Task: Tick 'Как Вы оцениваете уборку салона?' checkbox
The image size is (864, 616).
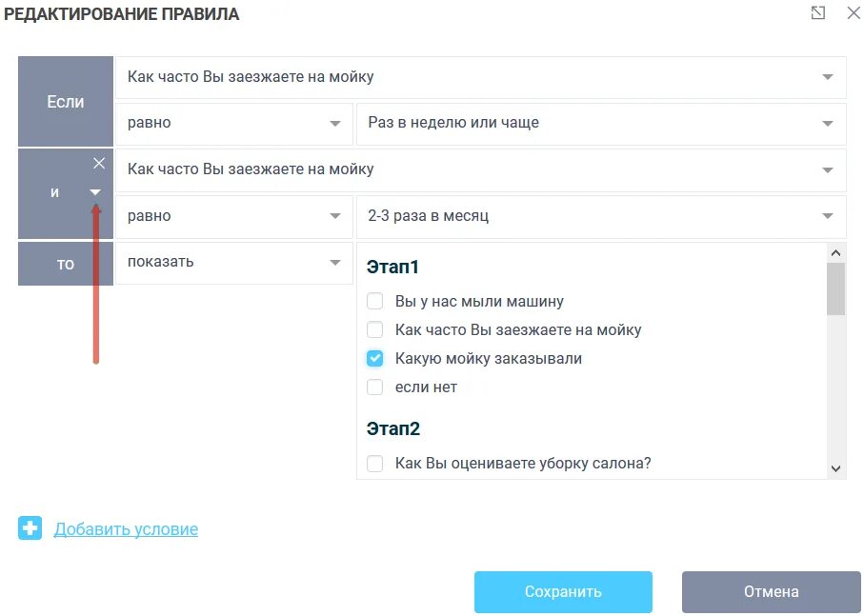Action: click(375, 464)
